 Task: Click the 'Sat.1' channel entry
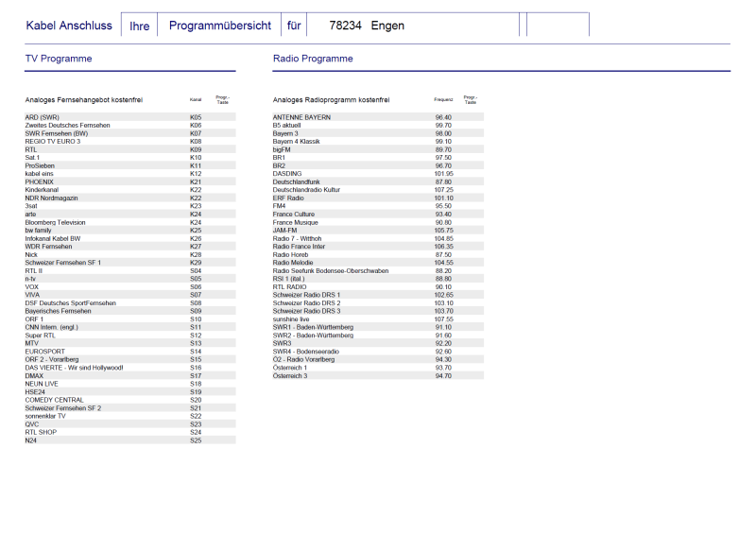32,158
